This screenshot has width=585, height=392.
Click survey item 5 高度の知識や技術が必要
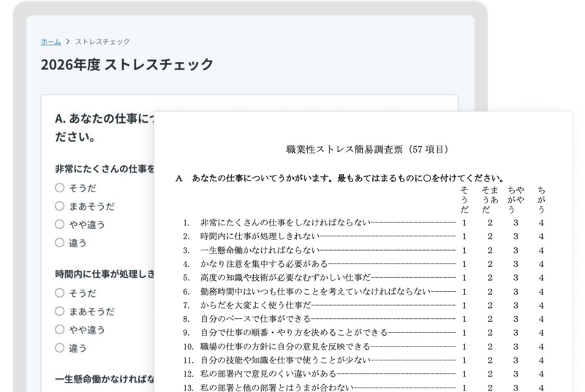(x=285, y=278)
